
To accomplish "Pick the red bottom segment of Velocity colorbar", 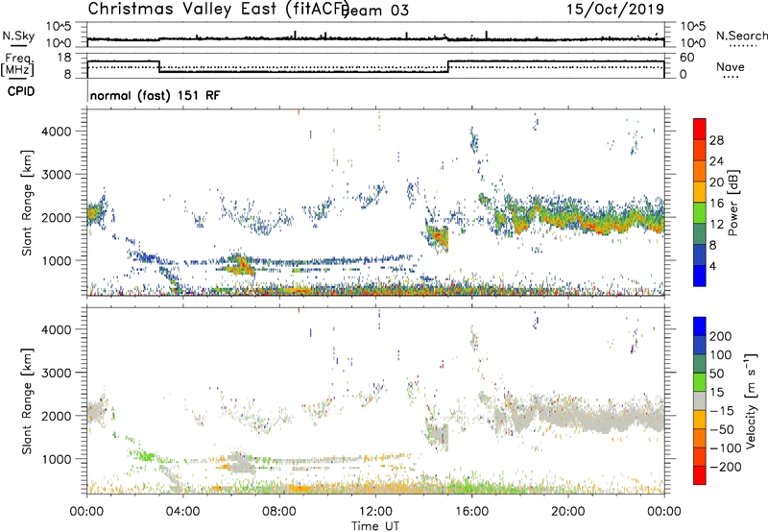I will [x=700, y=475].
